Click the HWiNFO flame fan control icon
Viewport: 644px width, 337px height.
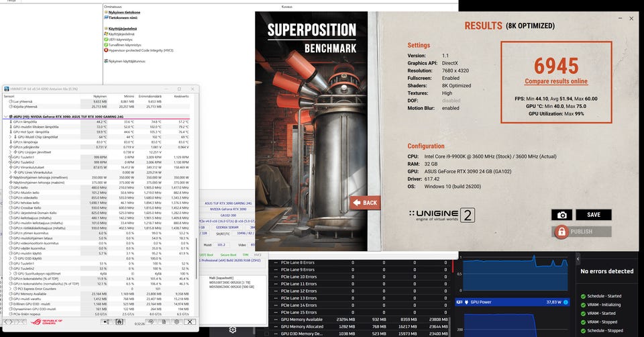coord(119,322)
